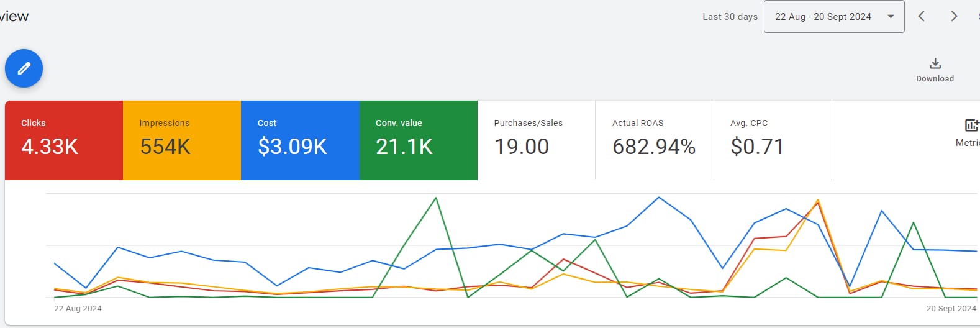Screen dimensions: 980x328
Task: Toggle the red Clicks metric card
Action: click(64, 140)
